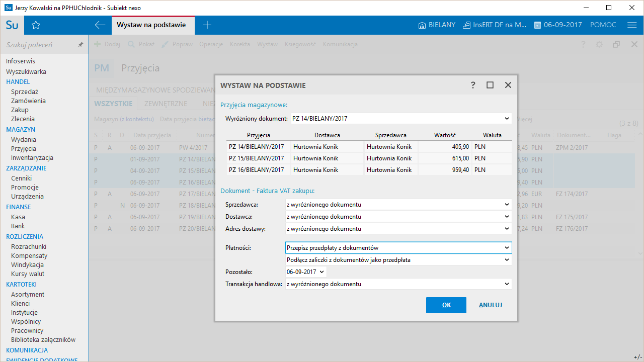This screenshot has width=644, height=362.
Task: Open the hamburger menu in top bar
Action: (632, 25)
